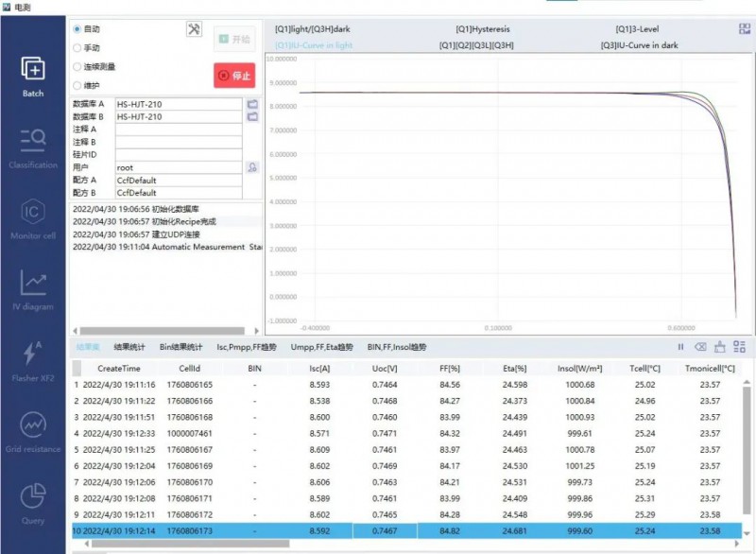Click the 硅片ID input field
The height and width of the screenshot is (554, 756).
[x=179, y=154]
